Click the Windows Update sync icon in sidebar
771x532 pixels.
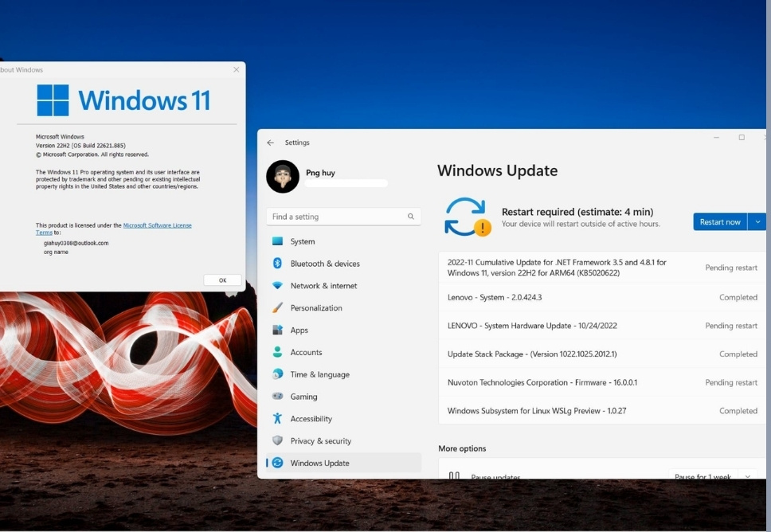pyautogui.click(x=277, y=463)
